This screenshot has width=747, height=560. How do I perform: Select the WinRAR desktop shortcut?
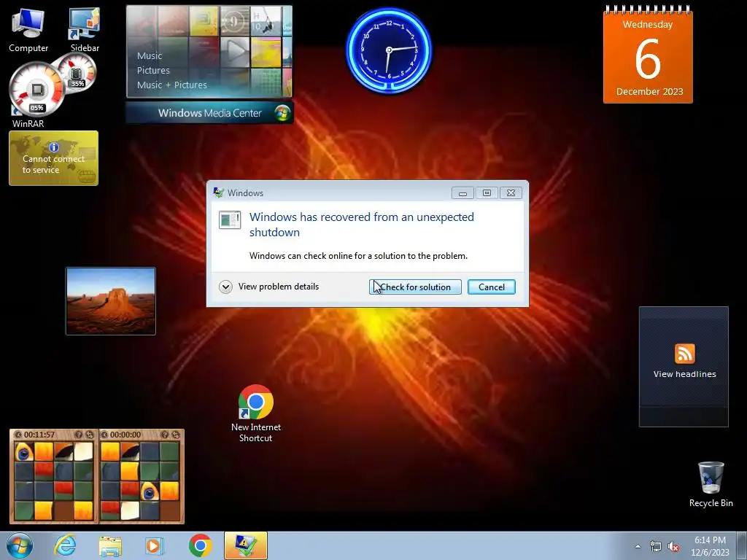[x=28, y=122]
